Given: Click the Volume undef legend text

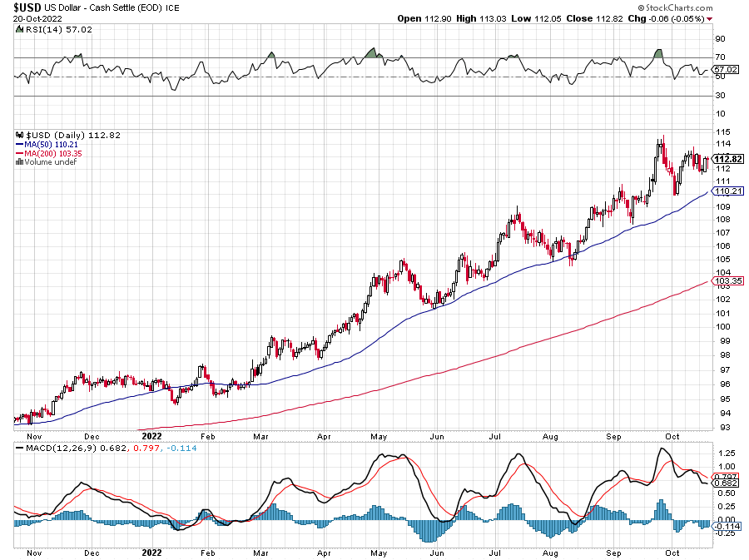Looking at the screenshot, I should [51, 161].
